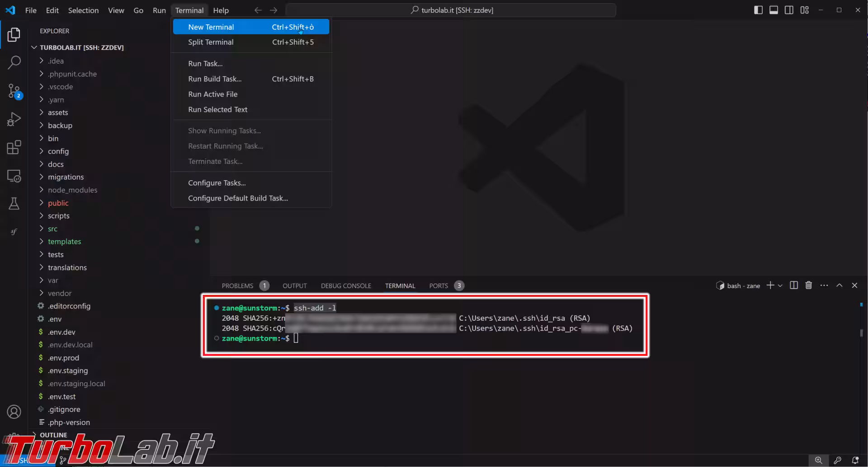The height and width of the screenshot is (467, 868).
Task: Choose Configure Tasks... from menu
Action: point(217,183)
